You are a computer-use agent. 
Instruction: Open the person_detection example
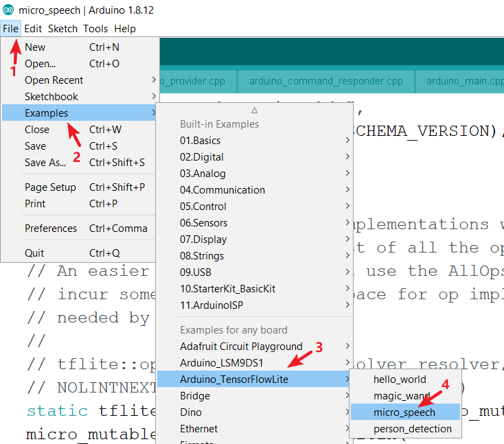tap(405, 429)
